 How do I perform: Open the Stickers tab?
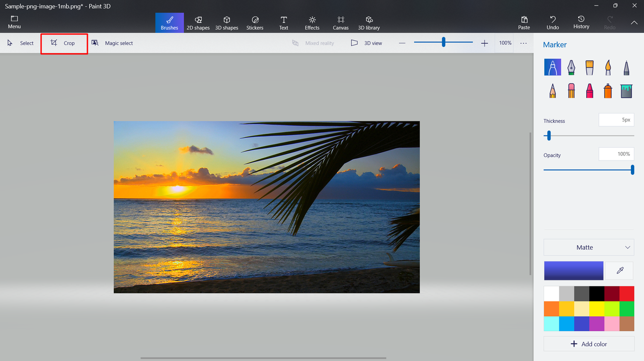pos(255,23)
